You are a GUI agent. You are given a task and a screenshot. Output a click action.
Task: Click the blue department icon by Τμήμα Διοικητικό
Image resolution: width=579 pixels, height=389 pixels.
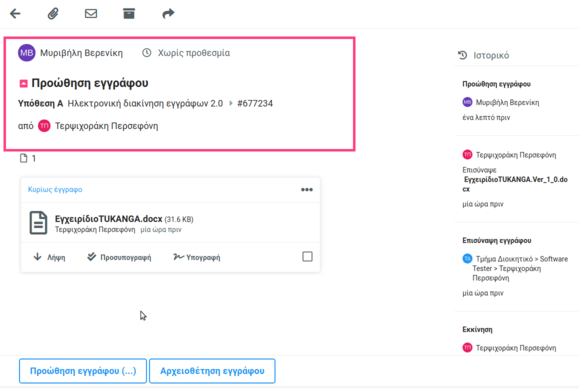click(x=467, y=258)
